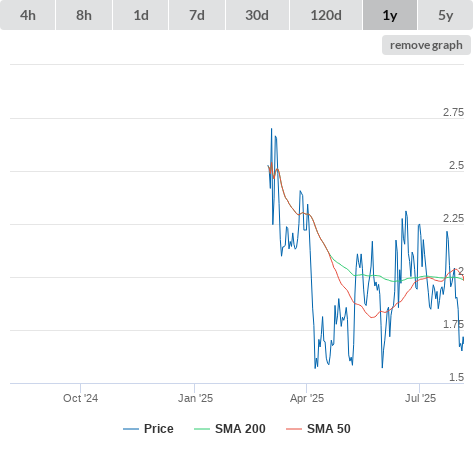Click the Oct '24 axis label
The image size is (474, 455).
(81, 398)
